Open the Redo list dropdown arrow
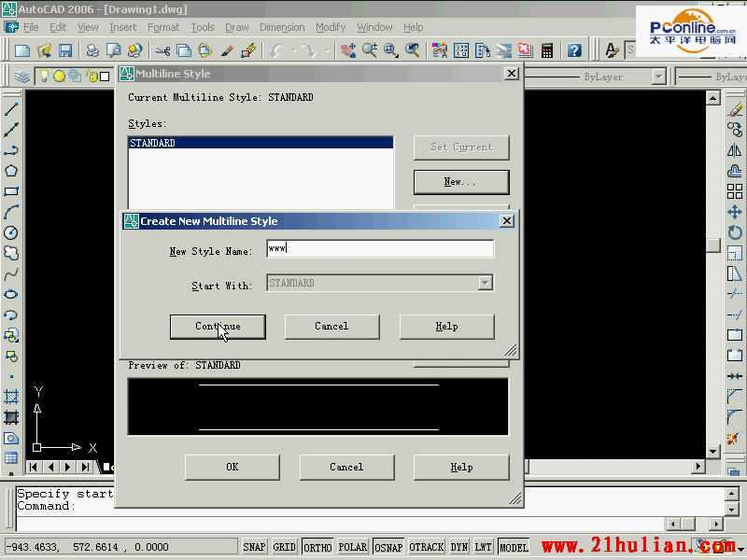This screenshot has height=560, width=747. (326, 50)
